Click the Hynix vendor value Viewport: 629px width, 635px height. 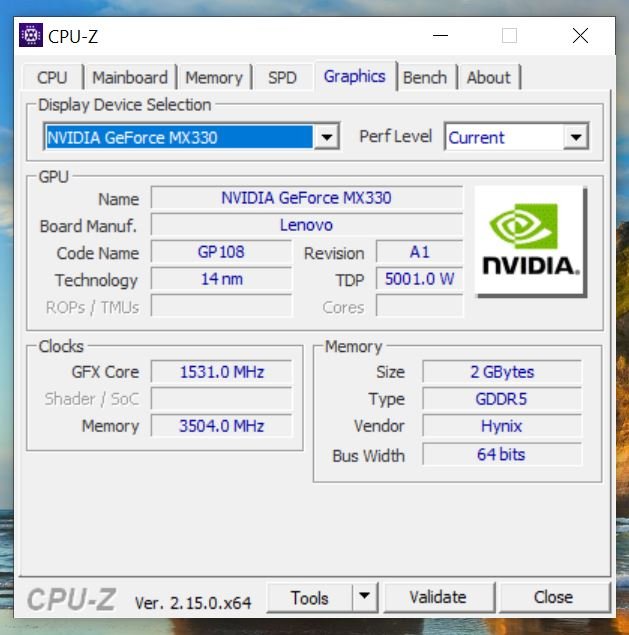502,426
